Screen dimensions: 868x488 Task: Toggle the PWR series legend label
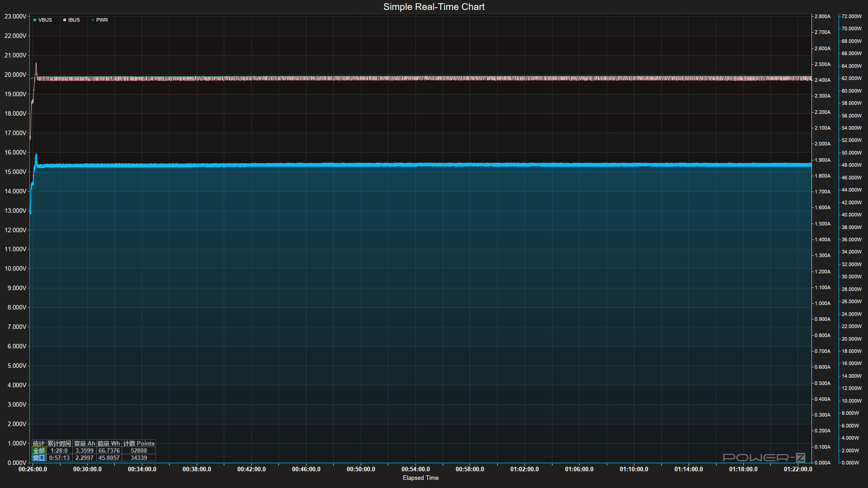[x=102, y=20]
